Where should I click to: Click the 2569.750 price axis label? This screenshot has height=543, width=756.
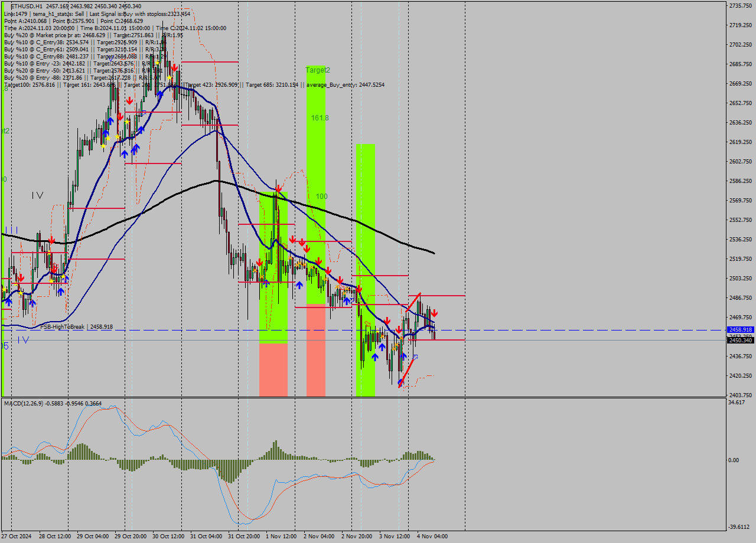[x=740, y=200]
